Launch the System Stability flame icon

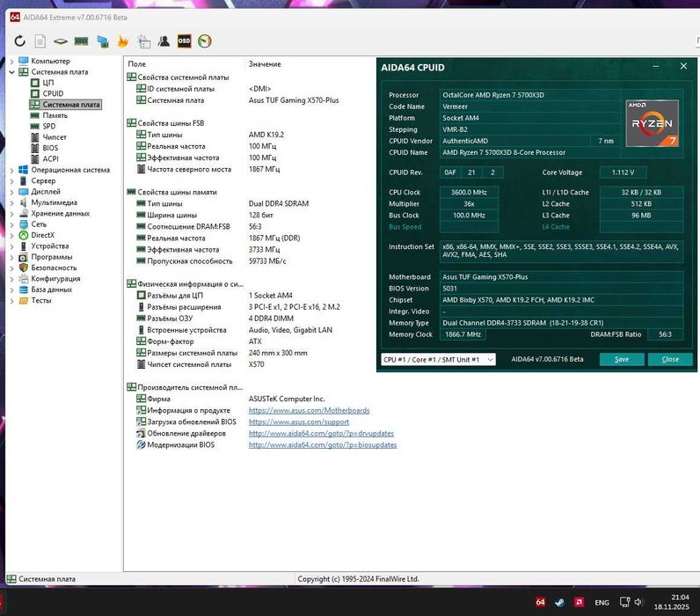[123, 41]
